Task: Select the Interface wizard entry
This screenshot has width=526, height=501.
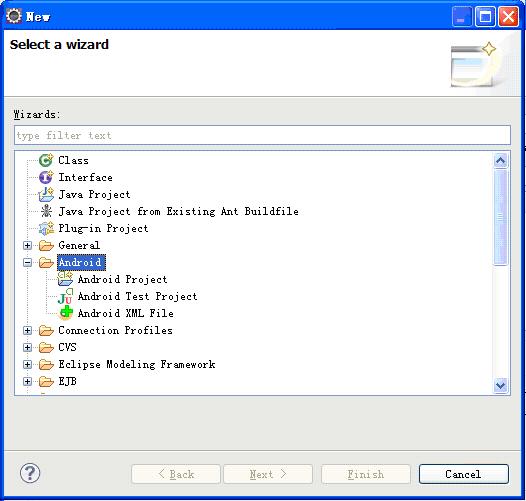Action: coord(86,177)
